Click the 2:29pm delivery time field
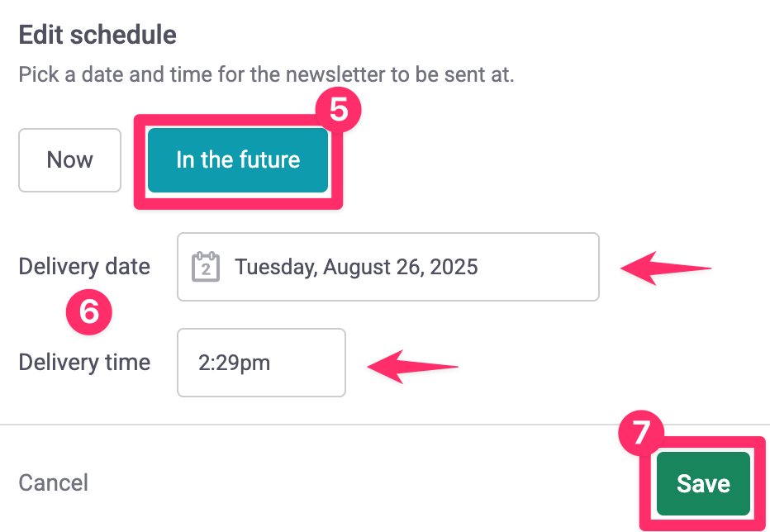Viewport: 770px width, 532px height. pos(261,363)
